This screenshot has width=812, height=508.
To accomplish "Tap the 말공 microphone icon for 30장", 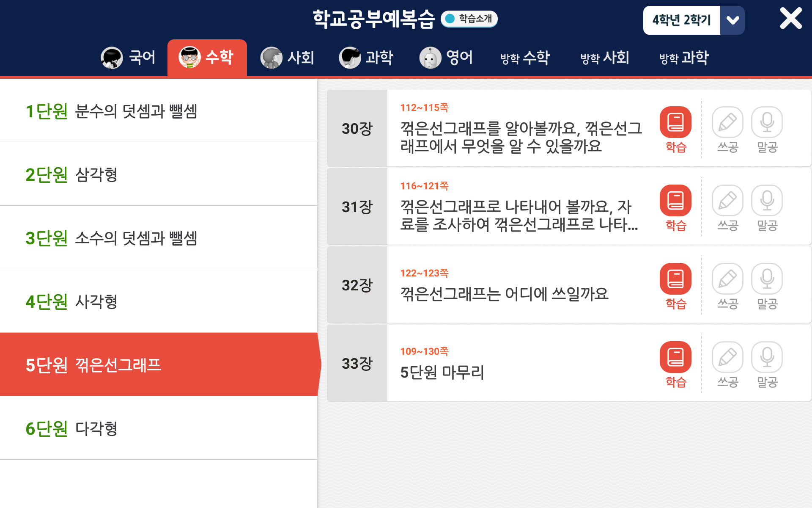I will pyautogui.click(x=767, y=123).
